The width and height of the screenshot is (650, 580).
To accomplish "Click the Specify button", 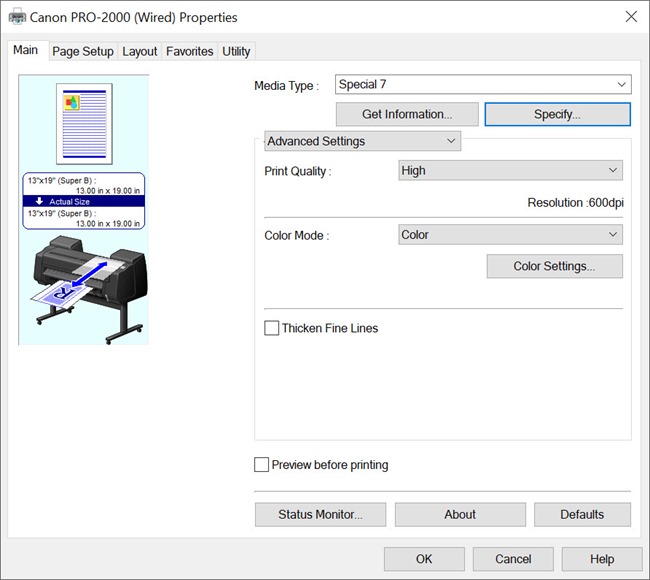I will pos(558,114).
